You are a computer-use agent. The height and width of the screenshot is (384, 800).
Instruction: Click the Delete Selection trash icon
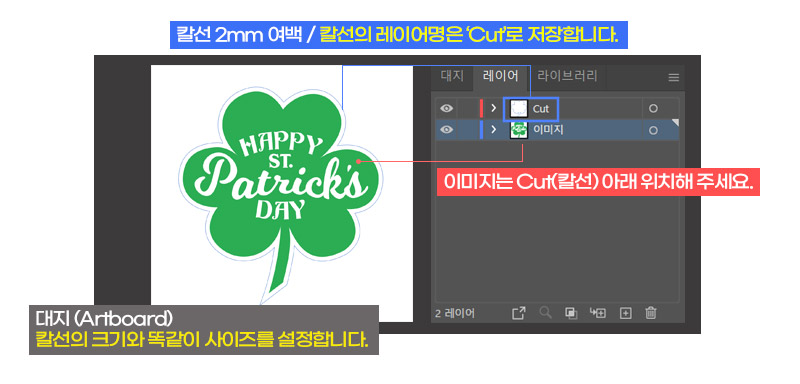[651, 313]
